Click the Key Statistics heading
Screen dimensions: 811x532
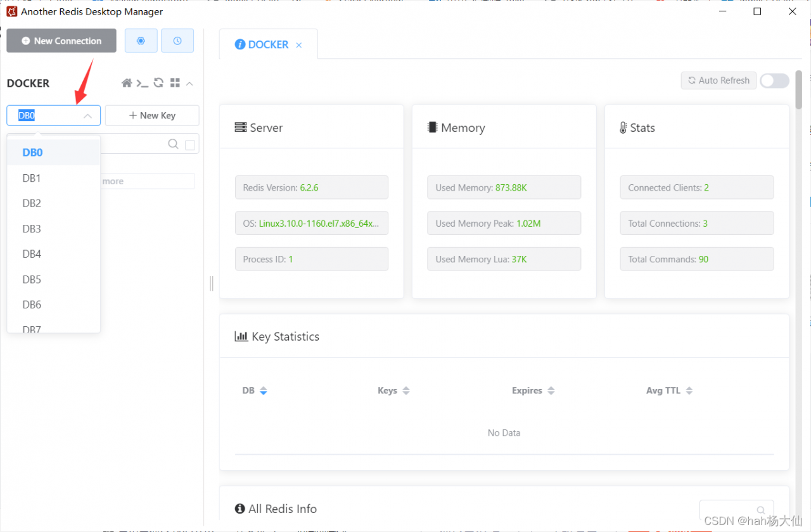[x=277, y=337]
